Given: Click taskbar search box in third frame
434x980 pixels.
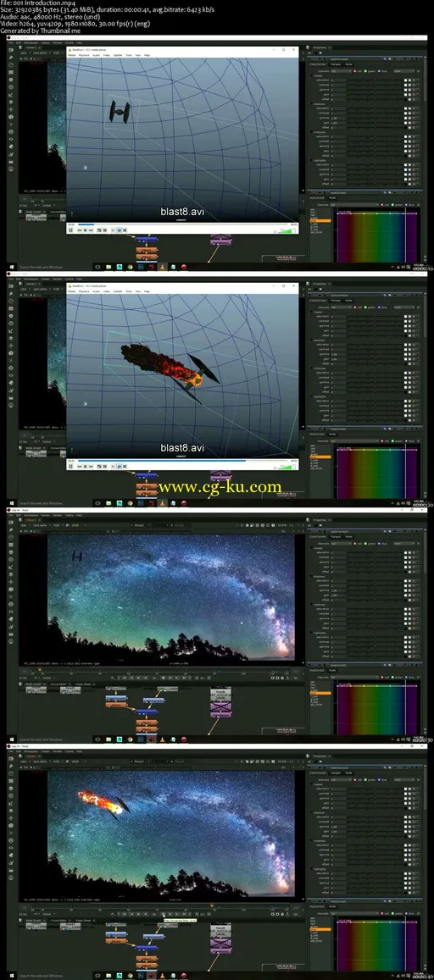Looking at the screenshot, I should coord(54,739).
